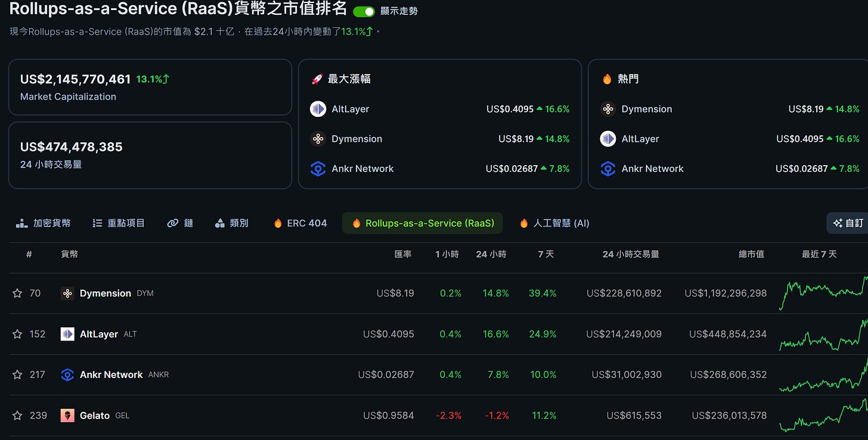Viewport: 868px width, 440px height.
Task: Click Gelato logo in the table row
Action: pyautogui.click(x=67, y=415)
